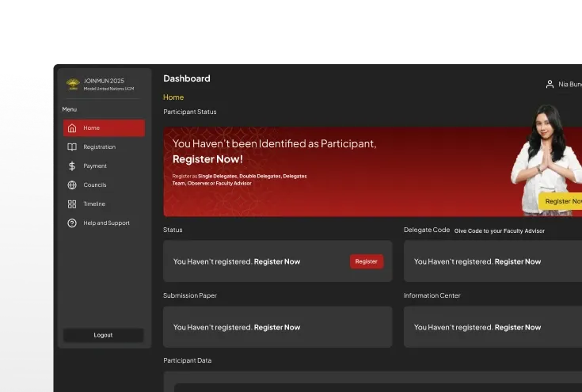This screenshot has width=582, height=392.
Task: Click the Menu label in sidebar
Action: pos(70,109)
